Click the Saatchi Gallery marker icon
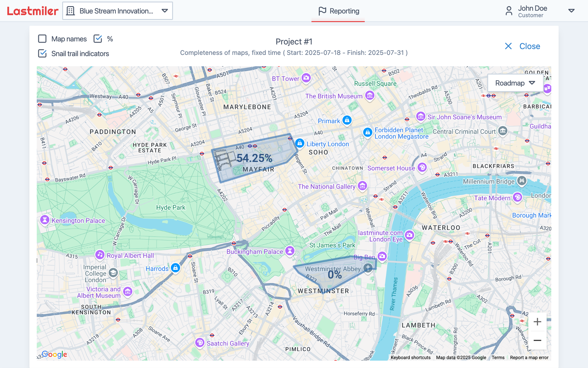Viewport: 588px width, 368px height. (x=200, y=343)
